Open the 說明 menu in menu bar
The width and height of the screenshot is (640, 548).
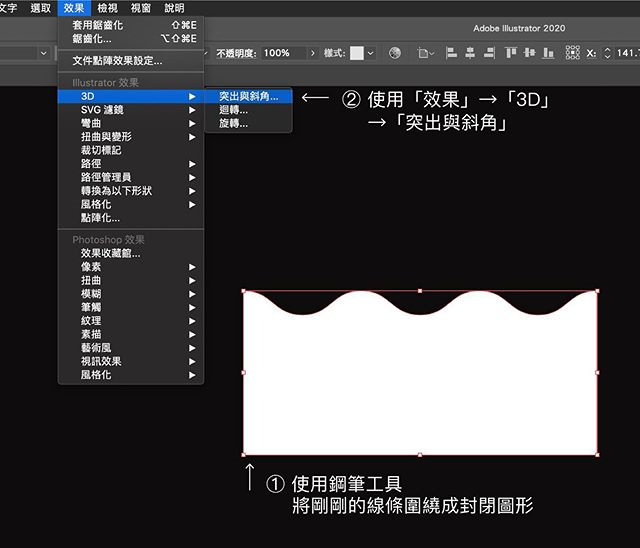[x=174, y=8]
